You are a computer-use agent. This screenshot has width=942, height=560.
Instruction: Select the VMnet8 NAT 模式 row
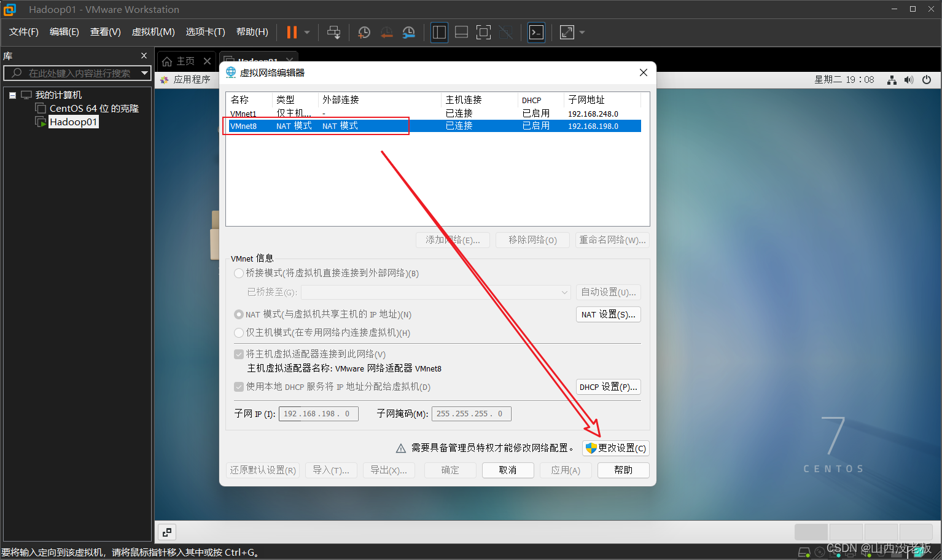click(x=435, y=126)
